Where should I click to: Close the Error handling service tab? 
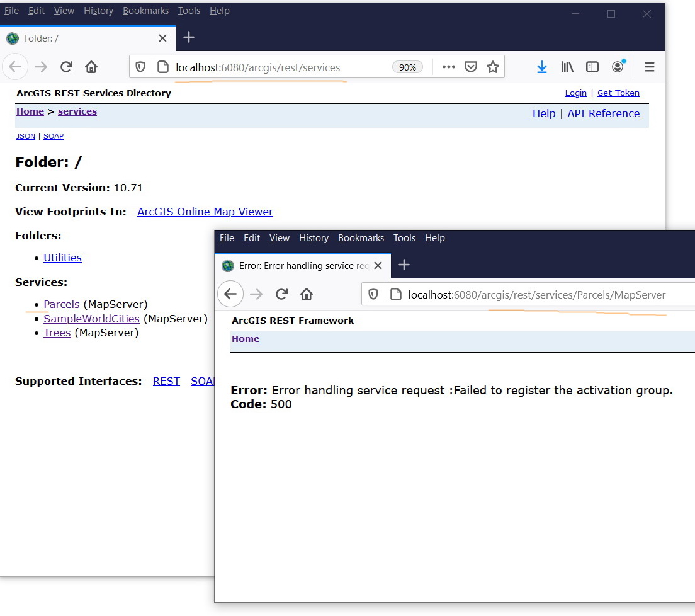378,266
